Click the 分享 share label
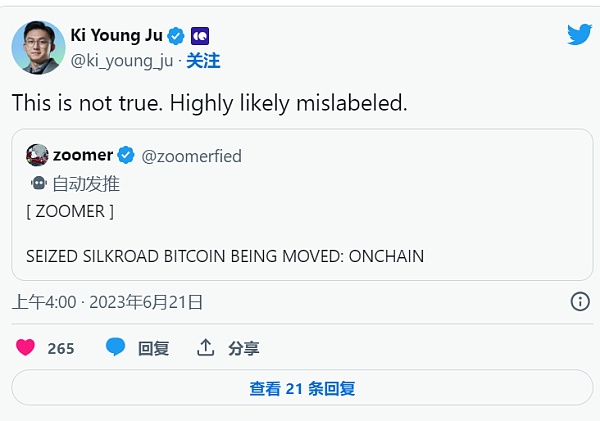600x421 pixels. tap(243, 348)
